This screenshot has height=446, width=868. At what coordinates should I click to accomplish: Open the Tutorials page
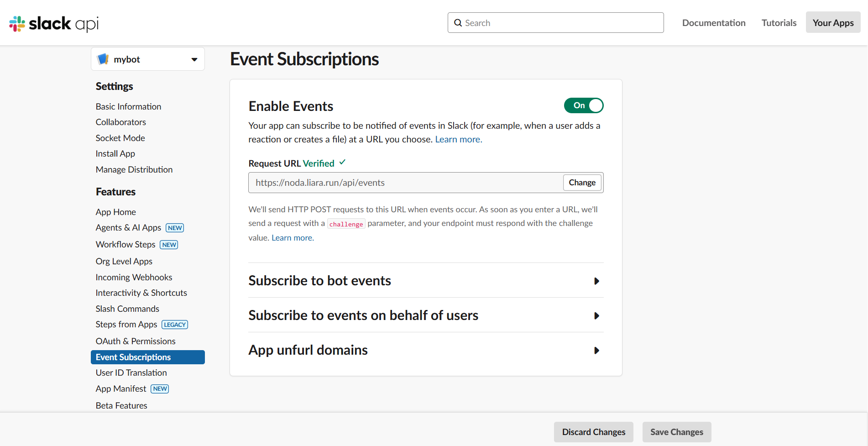click(779, 23)
